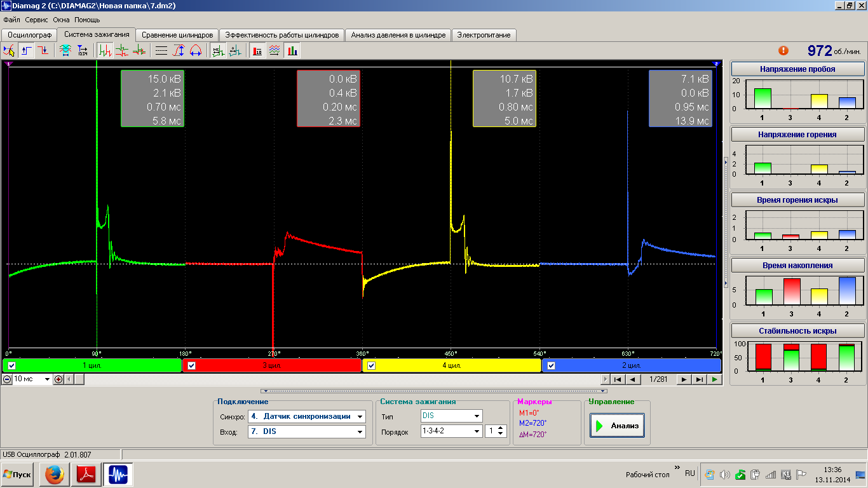Uncheck the 2 цил. blue channel checkbox
868x488 pixels.
click(552, 365)
